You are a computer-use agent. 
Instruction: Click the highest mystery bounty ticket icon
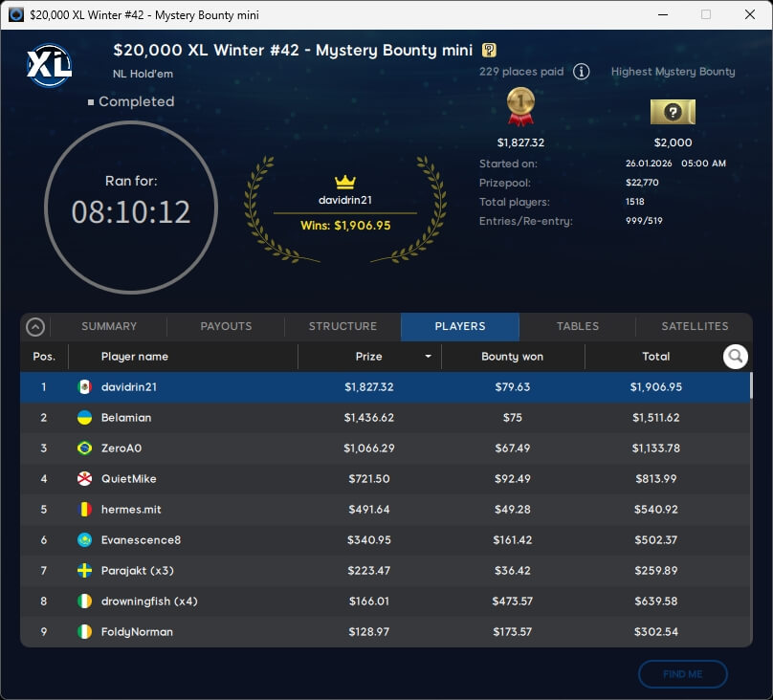click(673, 112)
